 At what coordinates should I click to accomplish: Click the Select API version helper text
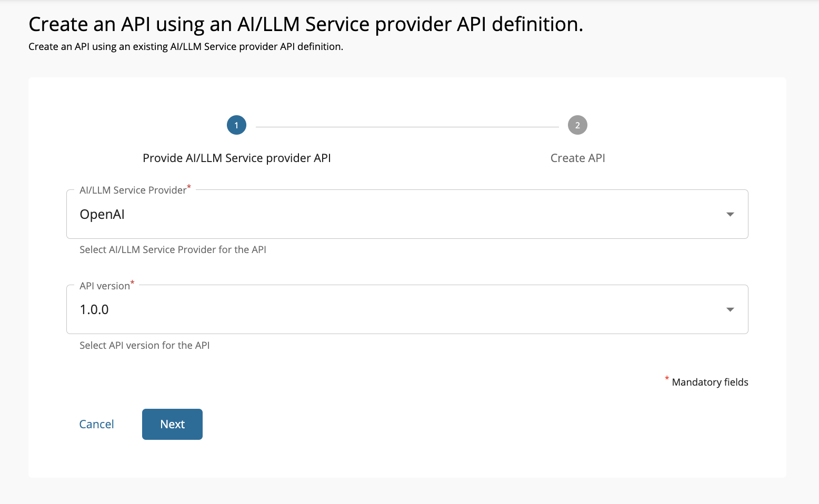click(144, 345)
